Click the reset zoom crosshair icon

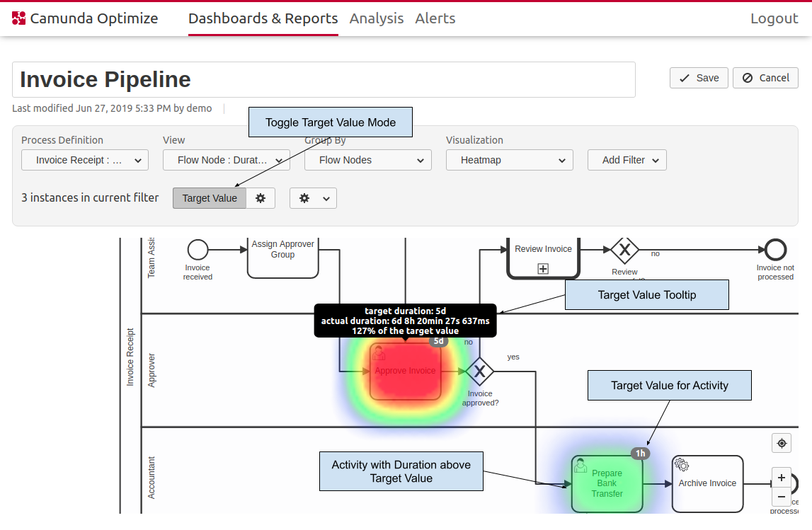click(x=782, y=443)
